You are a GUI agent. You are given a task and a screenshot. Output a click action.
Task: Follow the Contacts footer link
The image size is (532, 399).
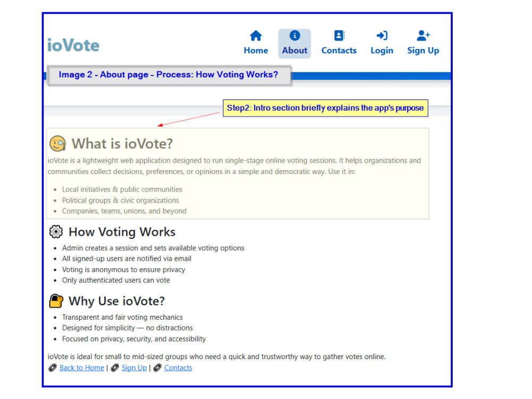[178, 368]
